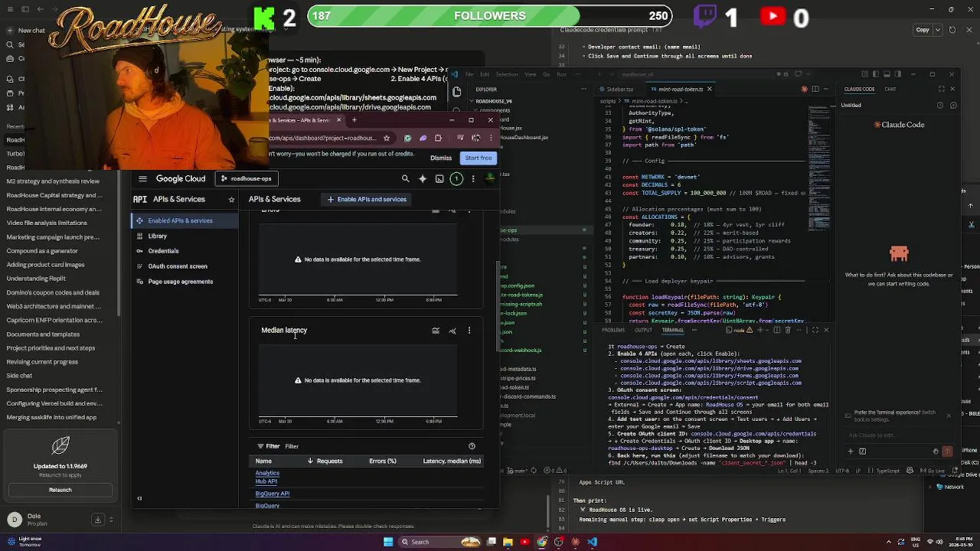Open Chrome three-dot browser menu

(492, 139)
